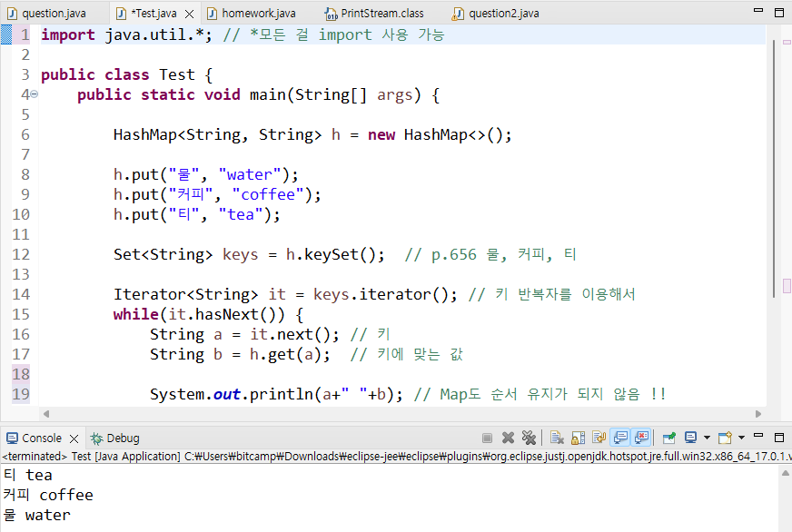Click the question.java file icon
This screenshot has width=792, height=532.
(13, 14)
